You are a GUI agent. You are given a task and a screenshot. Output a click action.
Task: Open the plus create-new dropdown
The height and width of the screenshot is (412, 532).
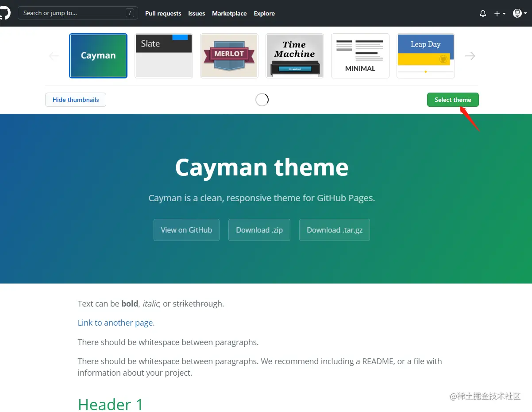[x=500, y=14]
